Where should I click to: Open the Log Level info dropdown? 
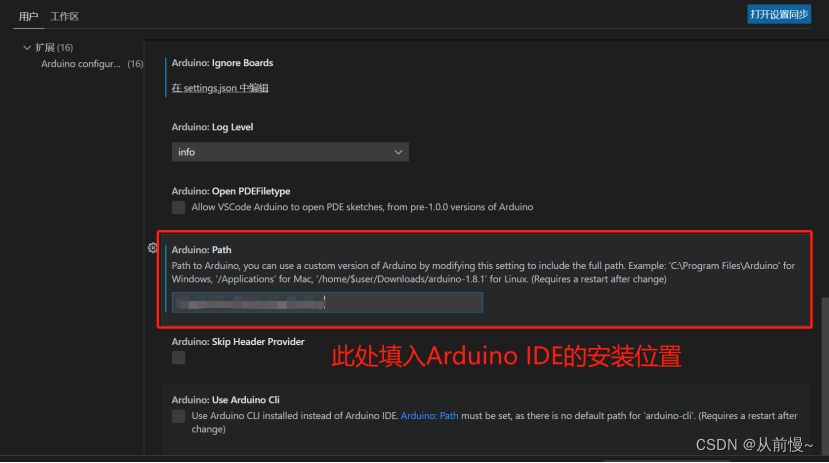coord(290,152)
